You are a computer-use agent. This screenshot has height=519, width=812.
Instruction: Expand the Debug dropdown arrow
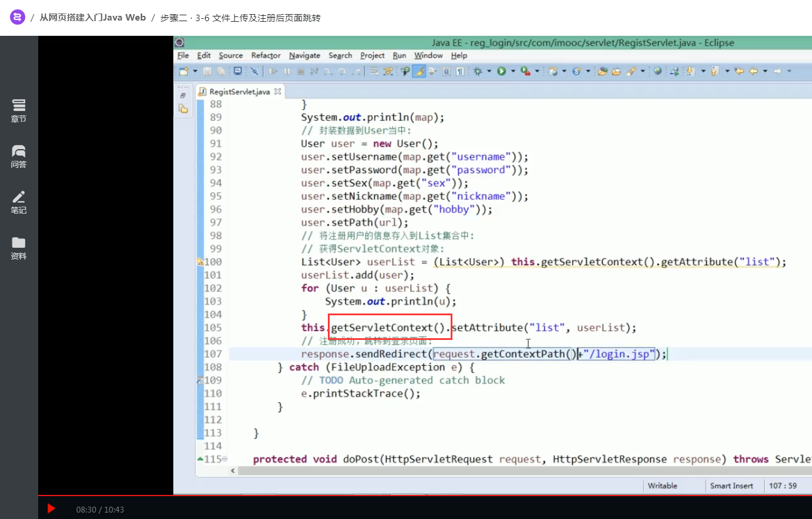click(489, 71)
